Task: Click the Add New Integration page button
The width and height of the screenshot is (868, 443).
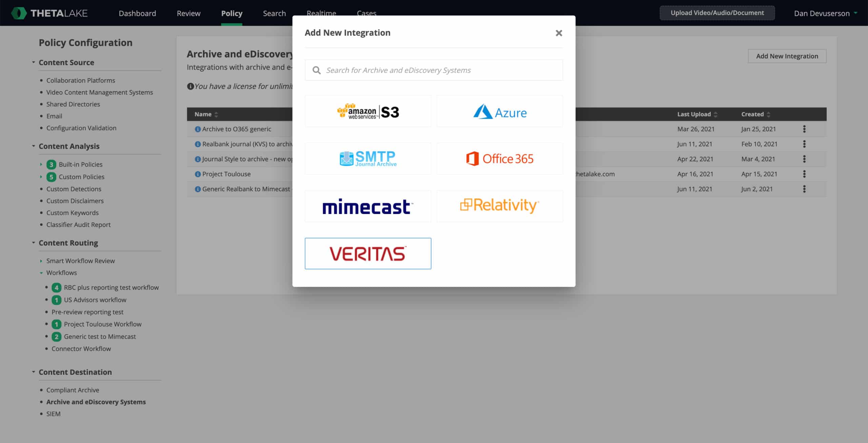Action: click(x=787, y=56)
